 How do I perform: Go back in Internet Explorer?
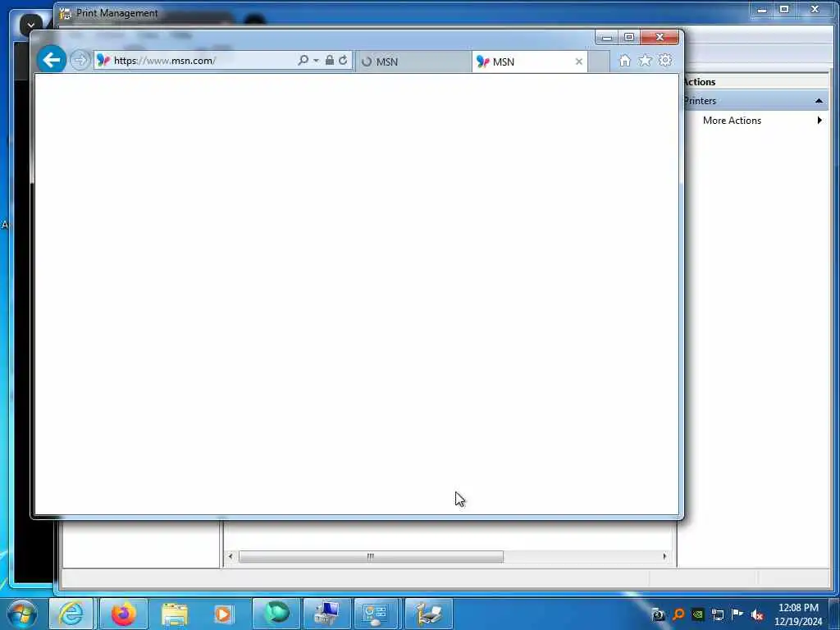click(52, 59)
